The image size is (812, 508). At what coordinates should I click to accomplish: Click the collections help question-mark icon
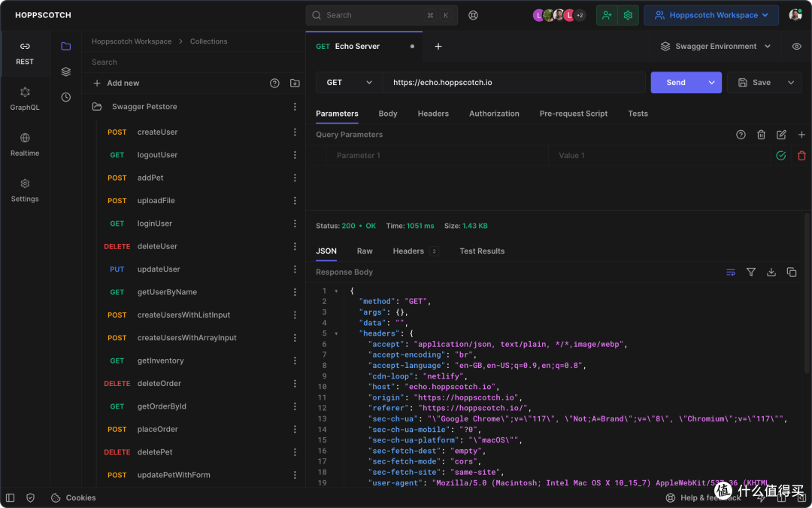274,83
